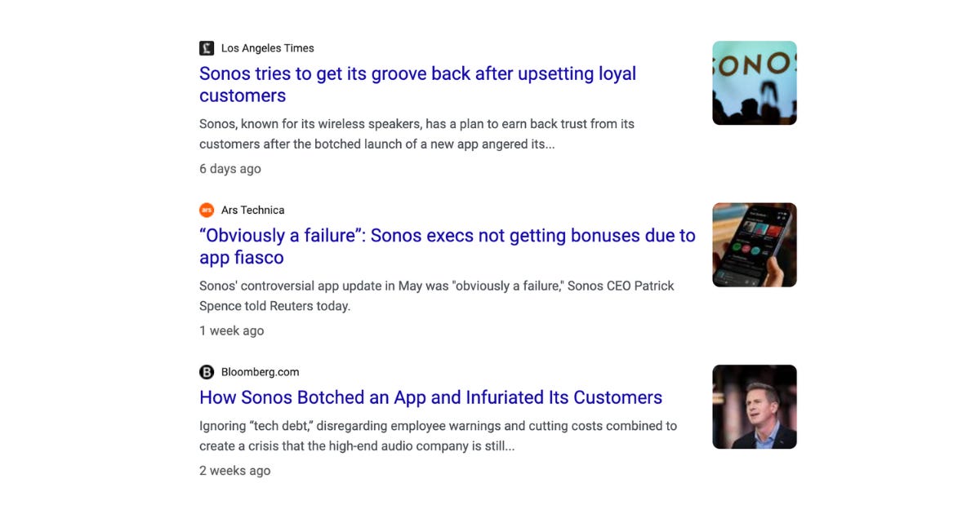Open the thumbnail of the man in a suit
Viewport: 980px width, 514px height.
755,406
